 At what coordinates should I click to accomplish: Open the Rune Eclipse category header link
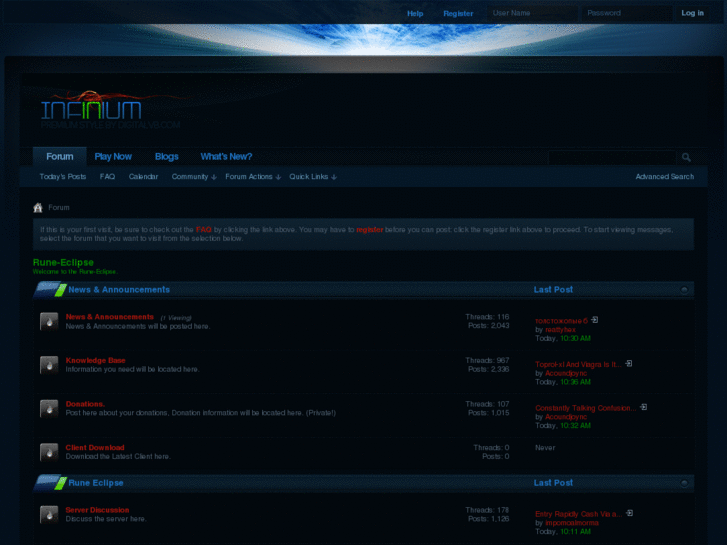(x=96, y=483)
